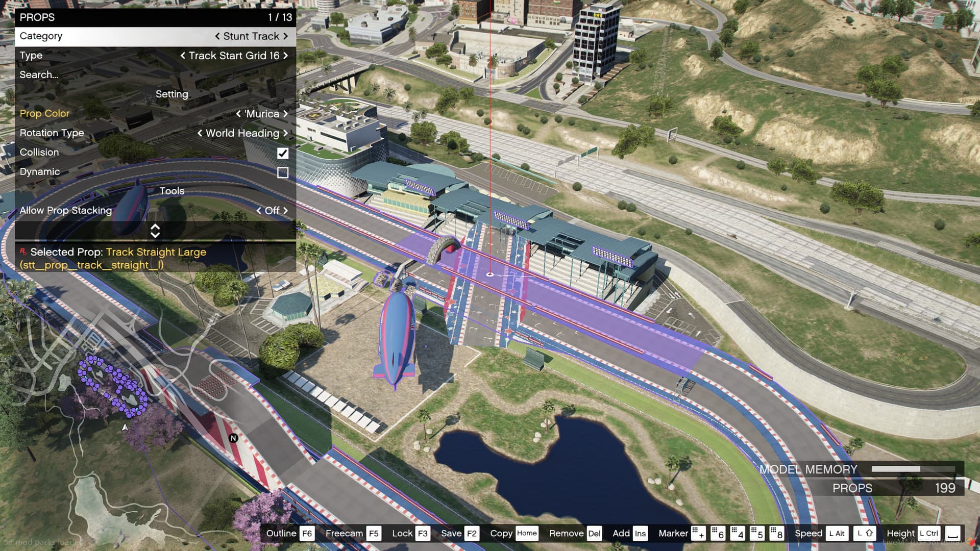Click right arrow of Rotation Type selector

pyautogui.click(x=285, y=133)
